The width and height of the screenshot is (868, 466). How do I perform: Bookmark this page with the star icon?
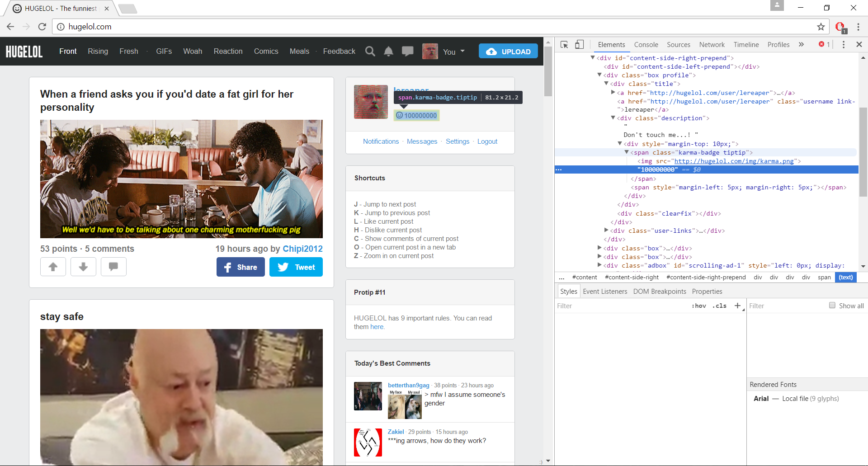click(x=821, y=27)
